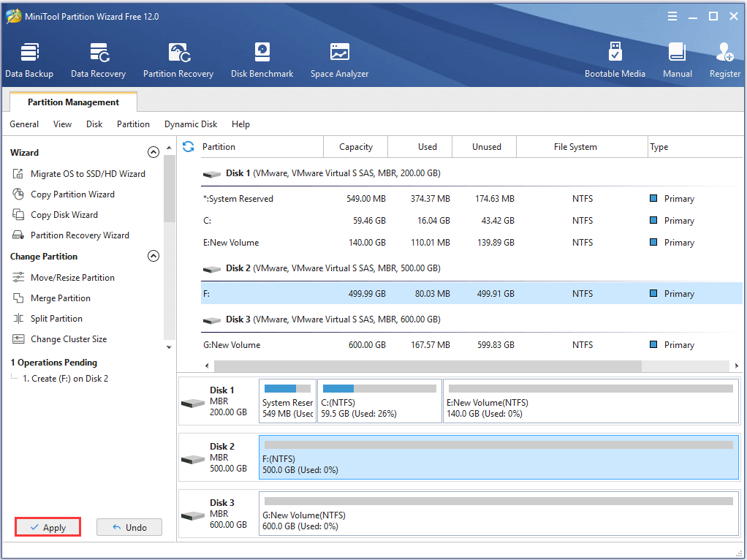747x560 pixels.
Task: Click the Disk 1 drive icon in disk map
Action: click(x=193, y=404)
